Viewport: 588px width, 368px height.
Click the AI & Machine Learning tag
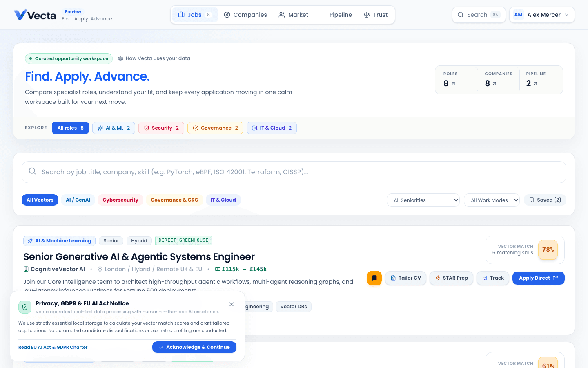59,241
